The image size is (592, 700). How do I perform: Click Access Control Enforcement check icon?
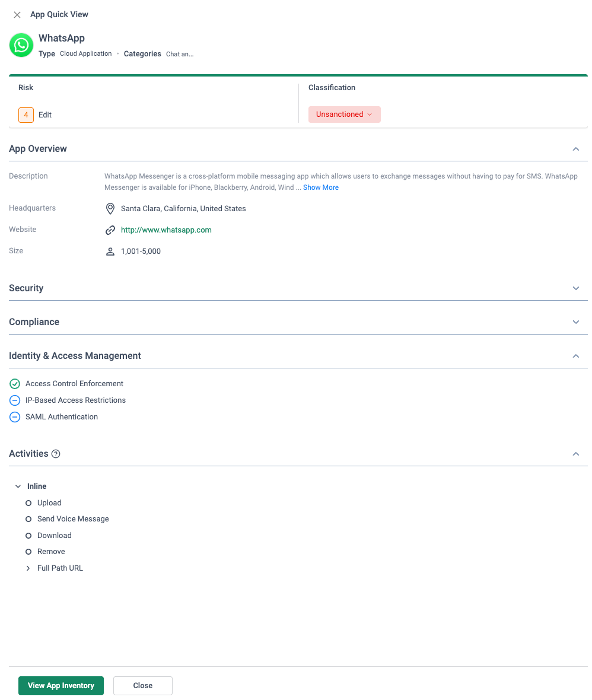pos(15,383)
